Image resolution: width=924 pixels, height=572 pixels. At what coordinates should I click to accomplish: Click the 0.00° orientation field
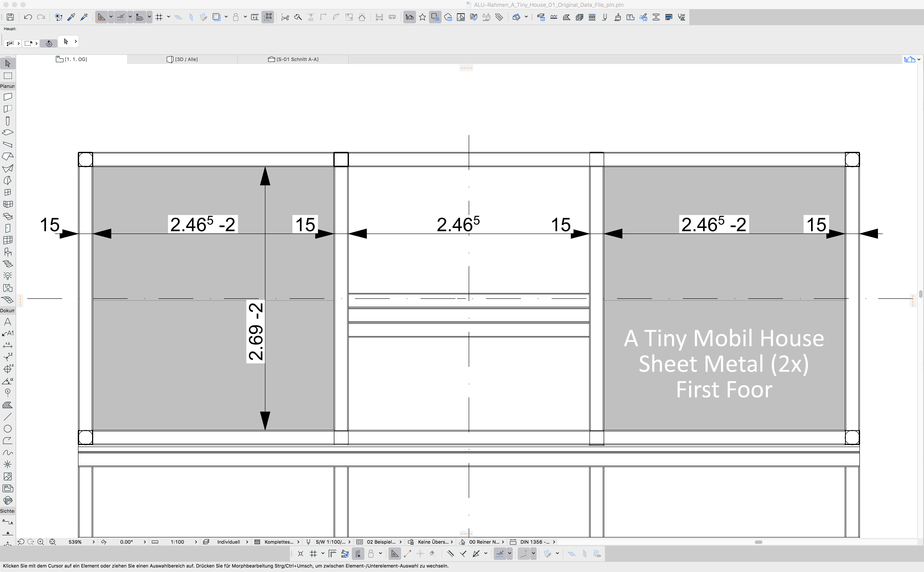[x=126, y=542]
